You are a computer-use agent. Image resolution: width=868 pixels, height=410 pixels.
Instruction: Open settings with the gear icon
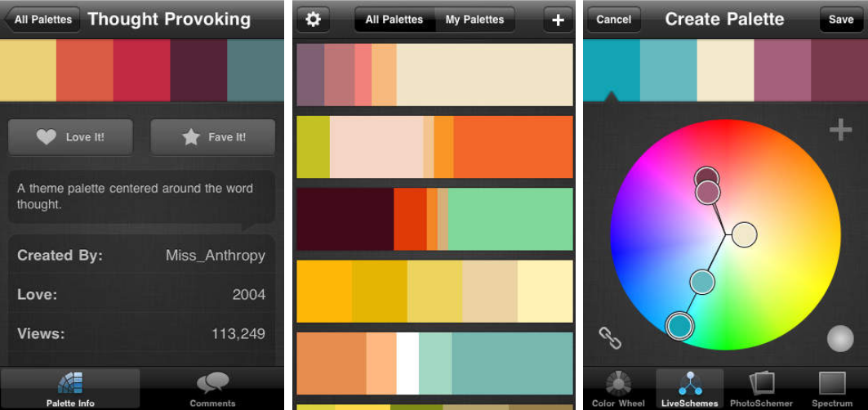(313, 20)
